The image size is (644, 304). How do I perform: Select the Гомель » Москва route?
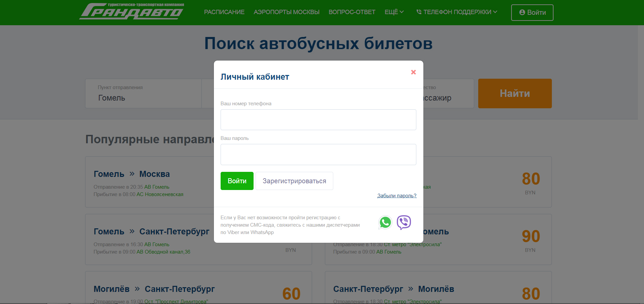click(x=131, y=174)
